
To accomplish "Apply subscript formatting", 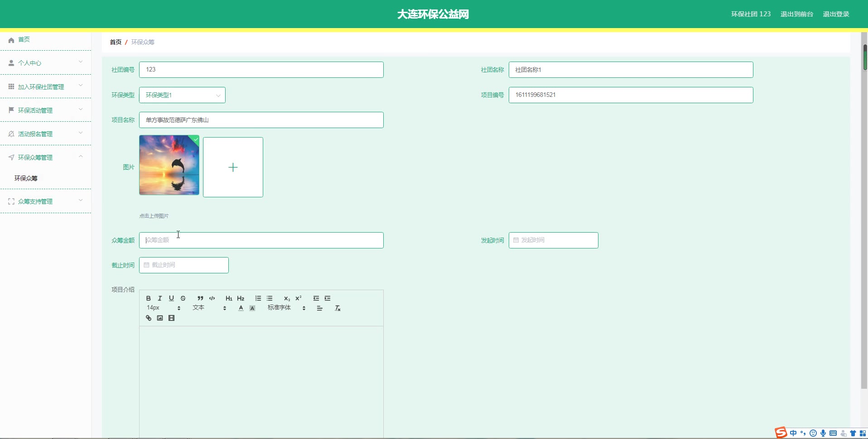I will (x=287, y=298).
